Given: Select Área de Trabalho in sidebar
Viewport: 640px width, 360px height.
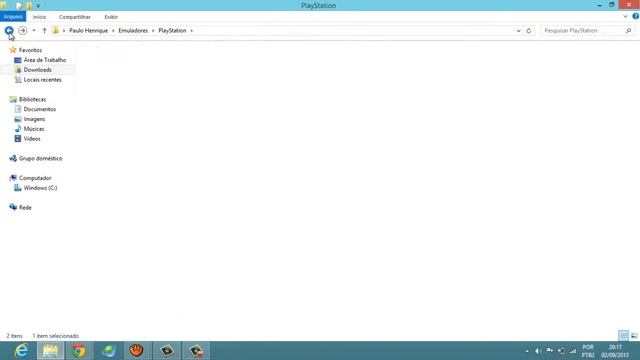Looking at the screenshot, I should coord(44,60).
